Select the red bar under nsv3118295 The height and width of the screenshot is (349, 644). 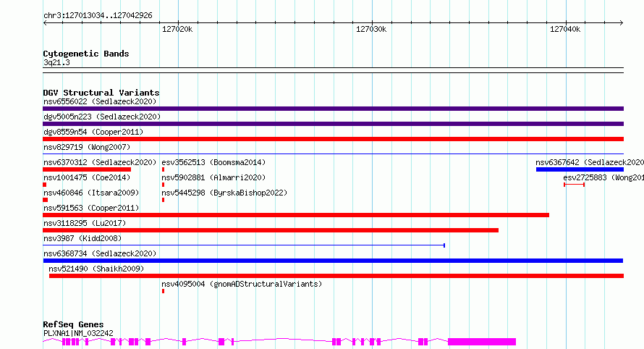[x=271, y=230]
